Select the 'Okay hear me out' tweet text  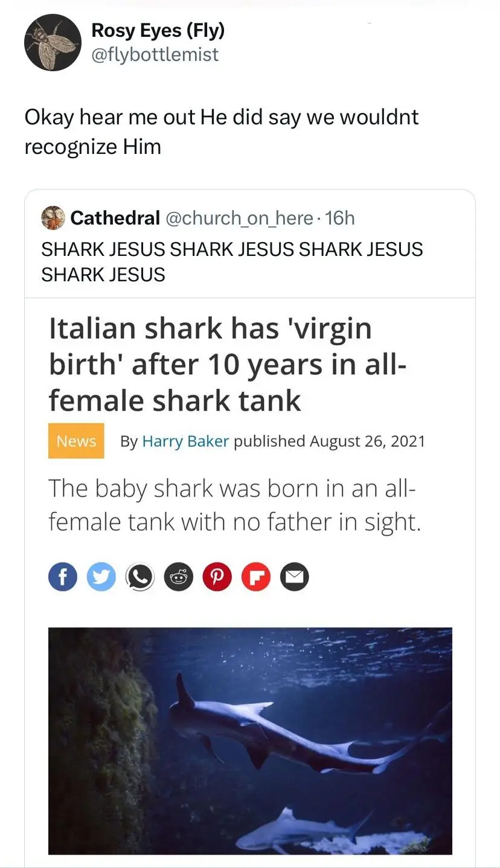click(x=222, y=132)
